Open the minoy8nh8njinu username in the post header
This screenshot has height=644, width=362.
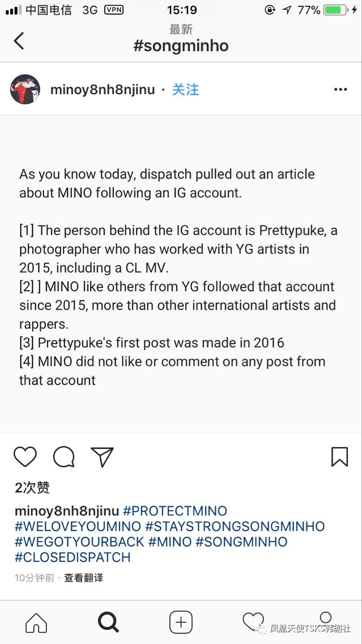pos(103,90)
